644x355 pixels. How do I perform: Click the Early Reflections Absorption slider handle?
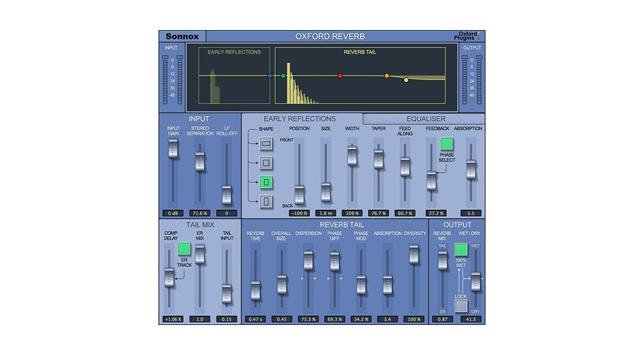pos(471,170)
